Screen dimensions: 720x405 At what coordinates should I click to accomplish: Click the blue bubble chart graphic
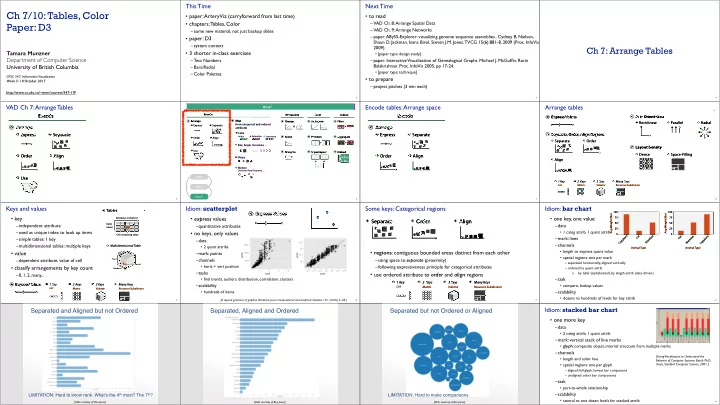450,356
